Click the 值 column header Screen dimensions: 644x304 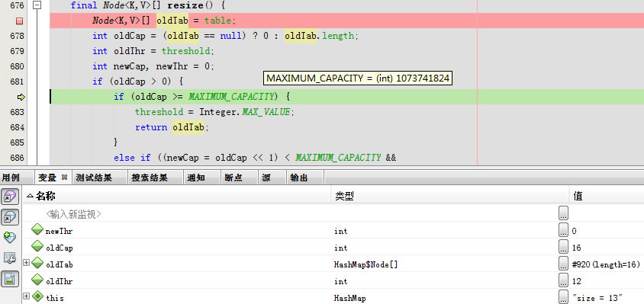click(x=607, y=196)
